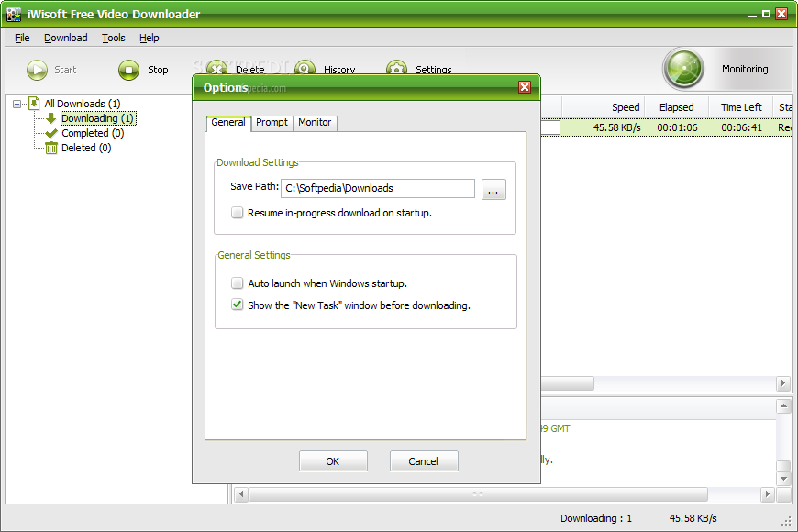Open the Download menu
Viewport: 798px width, 532px height.
pos(66,38)
